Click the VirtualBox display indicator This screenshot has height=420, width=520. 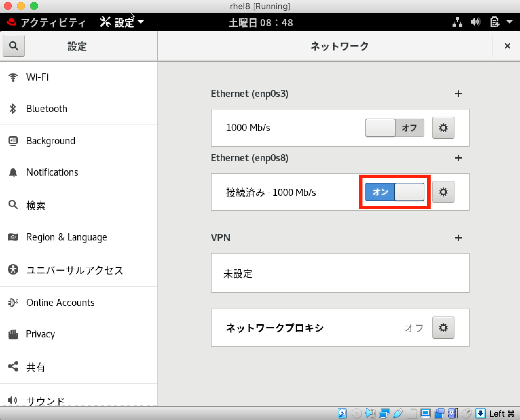pos(425,413)
